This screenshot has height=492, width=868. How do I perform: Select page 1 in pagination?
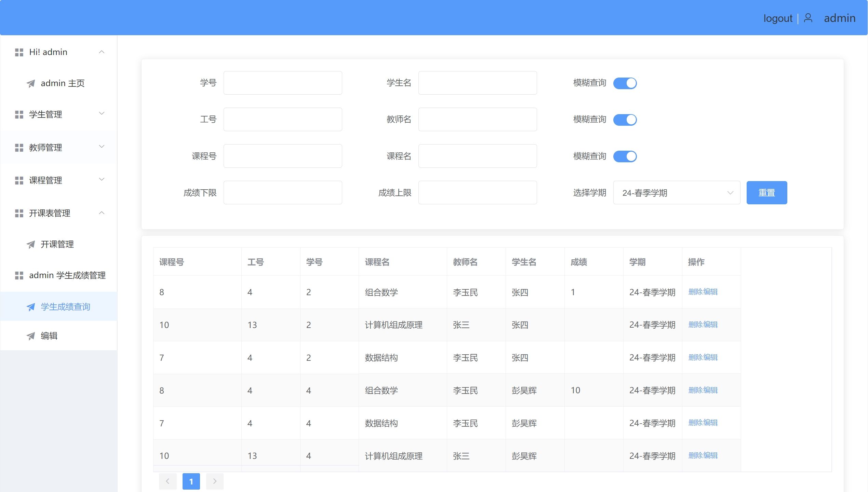191,481
